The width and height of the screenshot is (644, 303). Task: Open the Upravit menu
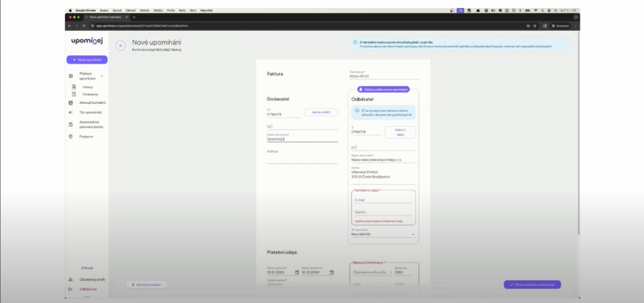point(117,10)
